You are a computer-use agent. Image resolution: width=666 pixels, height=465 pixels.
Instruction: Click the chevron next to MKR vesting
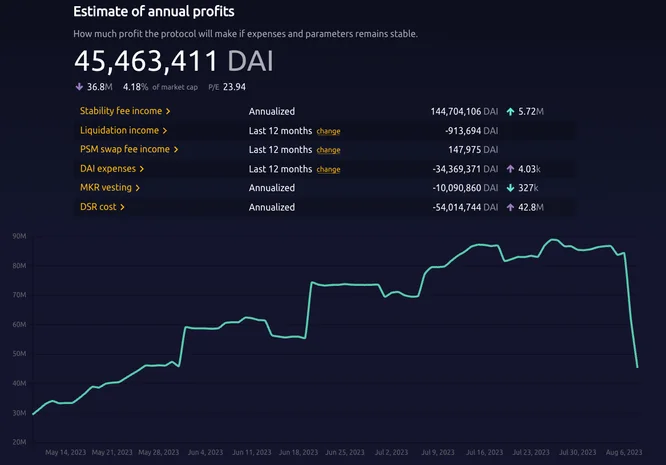click(137, 188)
